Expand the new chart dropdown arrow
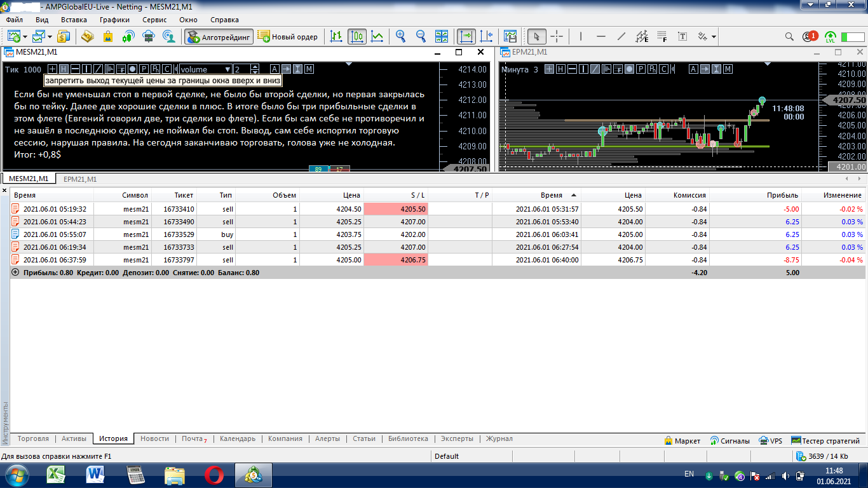 (24, 36)
